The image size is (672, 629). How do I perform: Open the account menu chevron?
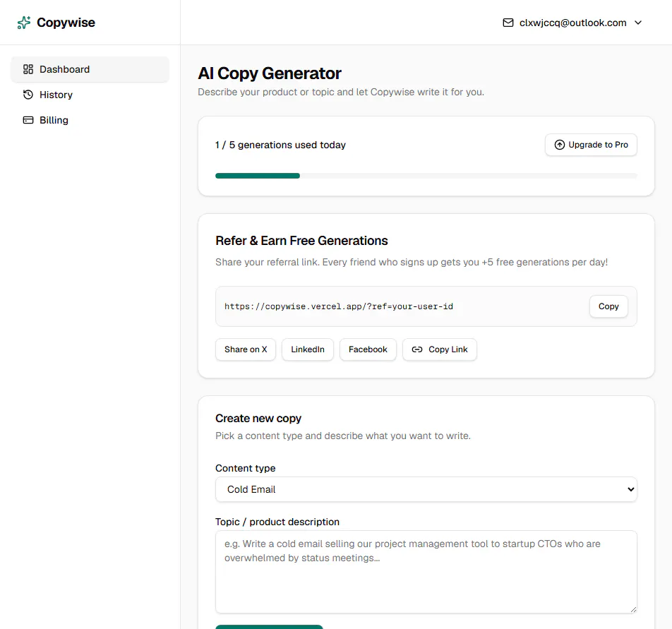pyautogui.click(x=638, y=23)
